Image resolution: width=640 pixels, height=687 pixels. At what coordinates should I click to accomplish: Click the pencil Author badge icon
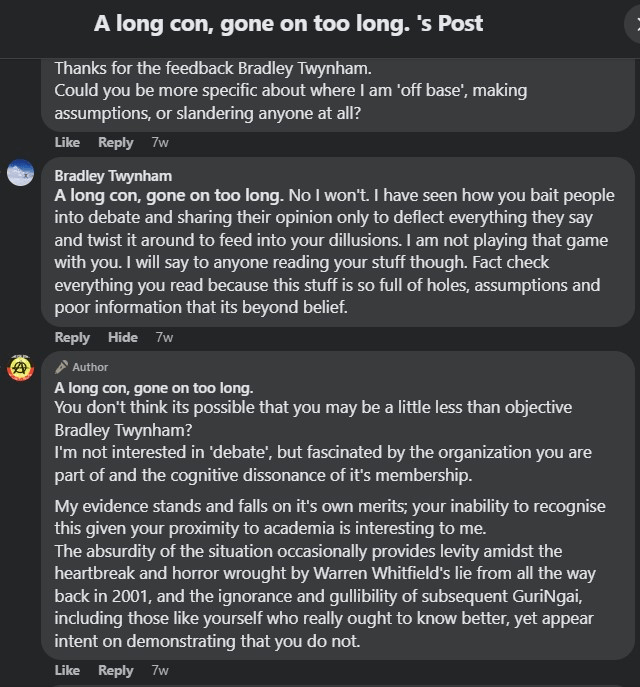pos(62,367)
